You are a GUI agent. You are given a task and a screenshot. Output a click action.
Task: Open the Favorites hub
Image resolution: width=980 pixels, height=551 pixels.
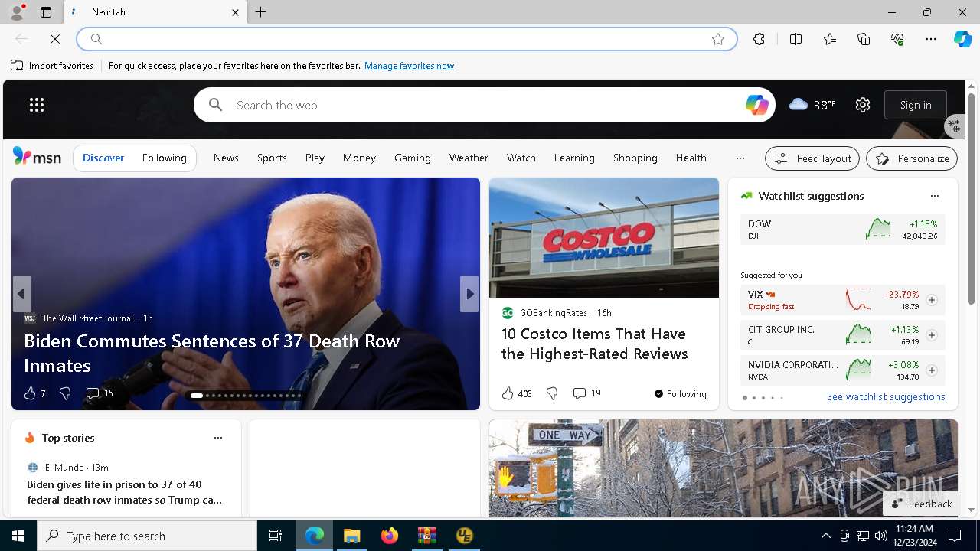pyautogui.click(x=830, y=39)
